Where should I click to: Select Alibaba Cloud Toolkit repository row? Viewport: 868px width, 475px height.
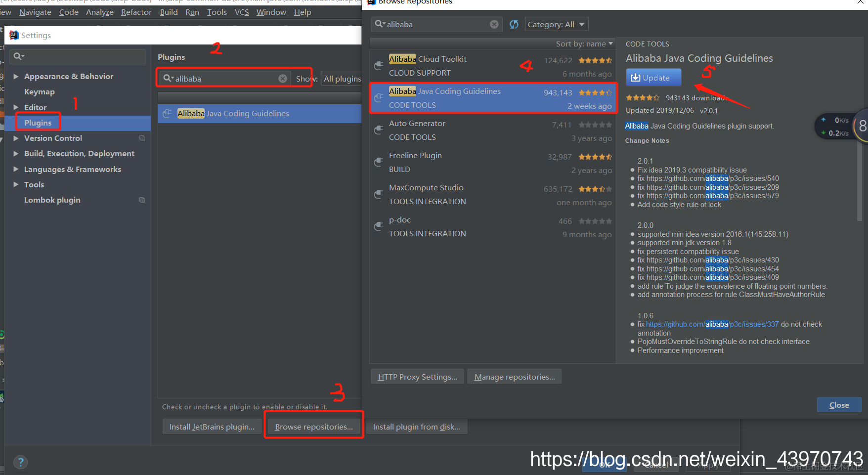[x=493, y=66]
